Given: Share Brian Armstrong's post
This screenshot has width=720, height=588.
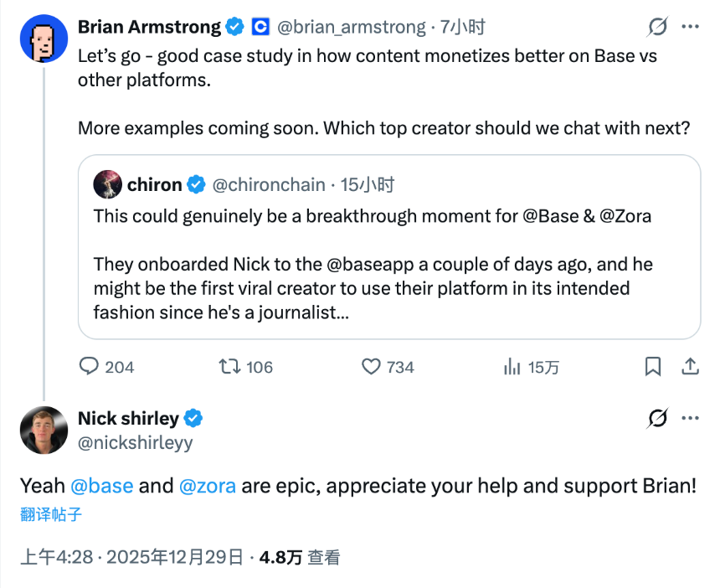Looking at the screenshot, I should point(691,366).
